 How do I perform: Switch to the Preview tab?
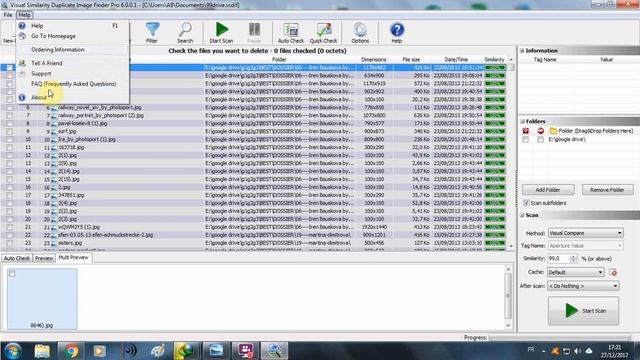pyautogui.click(x=44, y=258)
